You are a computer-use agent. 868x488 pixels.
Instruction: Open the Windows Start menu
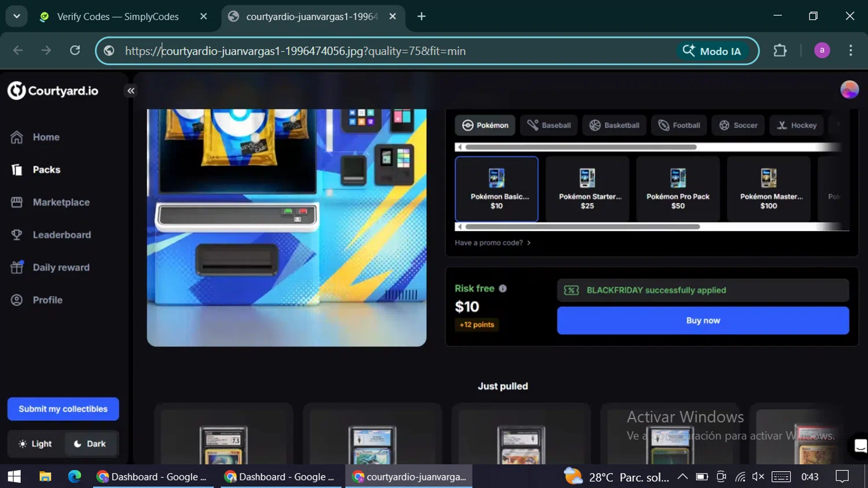(x=14, y=476)
